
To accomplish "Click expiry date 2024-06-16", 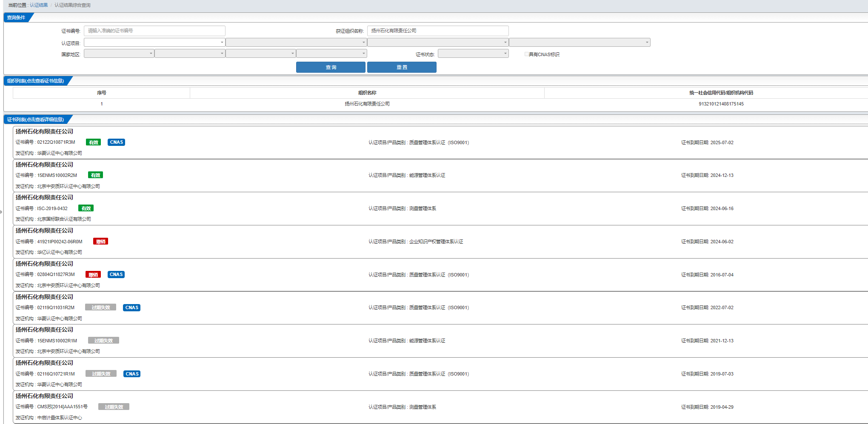I will tap(722, 208).
